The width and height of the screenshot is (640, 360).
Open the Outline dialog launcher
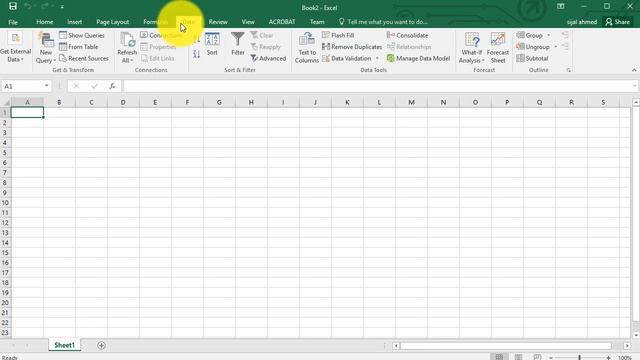coord(569,70)
